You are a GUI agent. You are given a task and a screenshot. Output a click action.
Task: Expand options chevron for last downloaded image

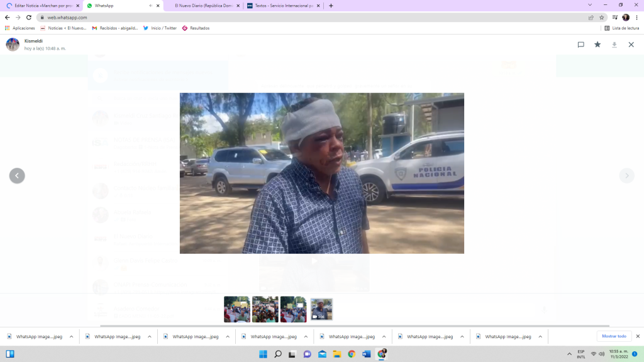click(540, 337)
